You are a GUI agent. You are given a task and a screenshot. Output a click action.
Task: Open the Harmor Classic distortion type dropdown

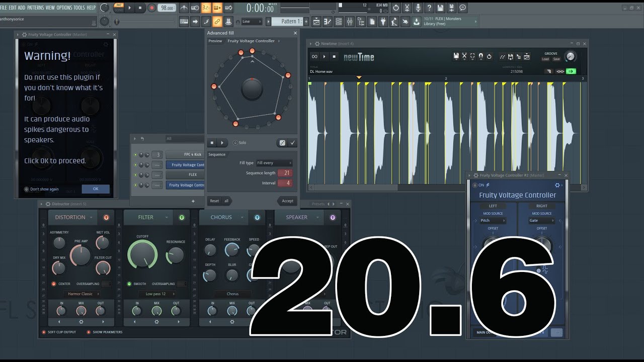click(x=82, y=294)
